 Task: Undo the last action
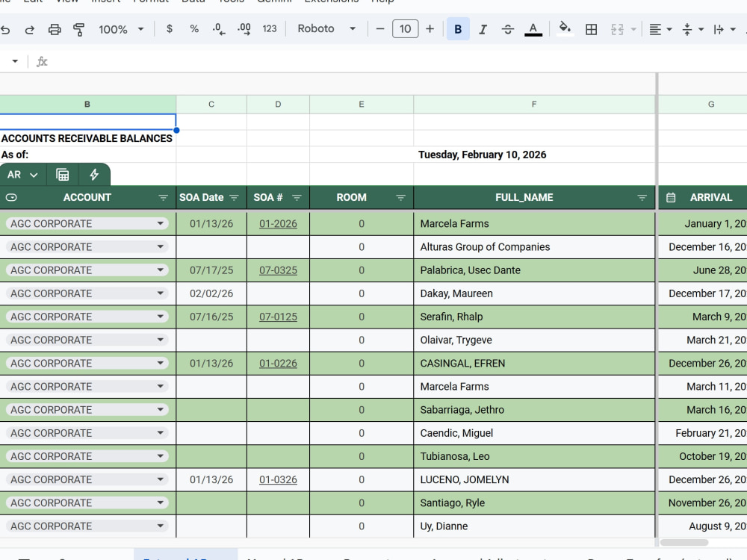click(5, 30)
